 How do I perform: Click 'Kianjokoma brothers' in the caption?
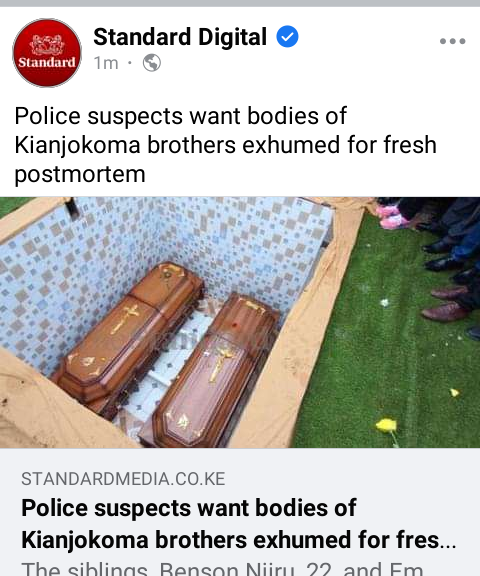125,145
